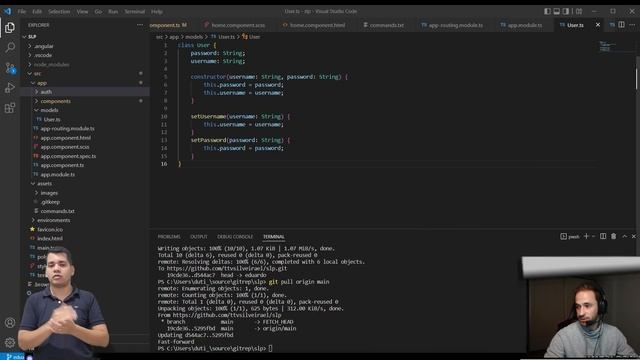Switch to home.component.html tab

coord(314,25)
